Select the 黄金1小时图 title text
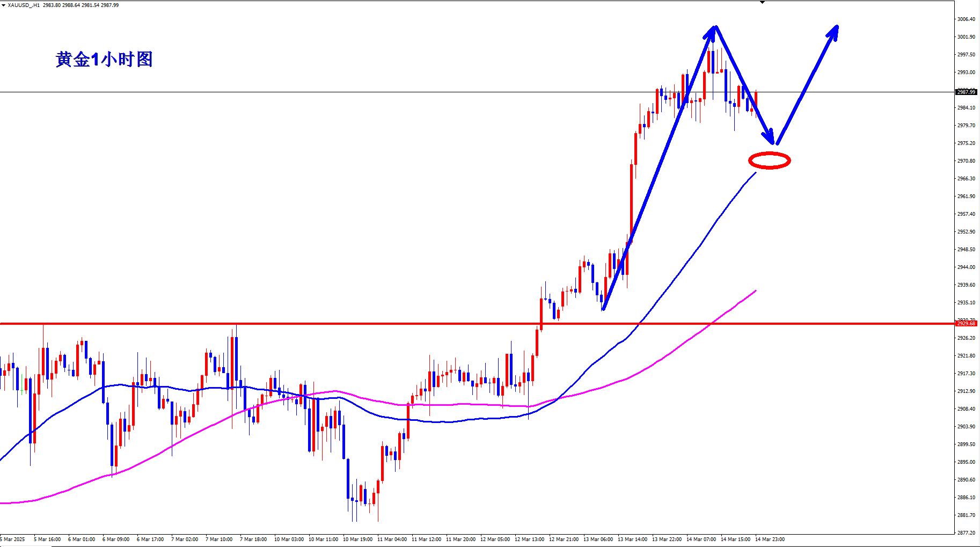 point(104,59)
